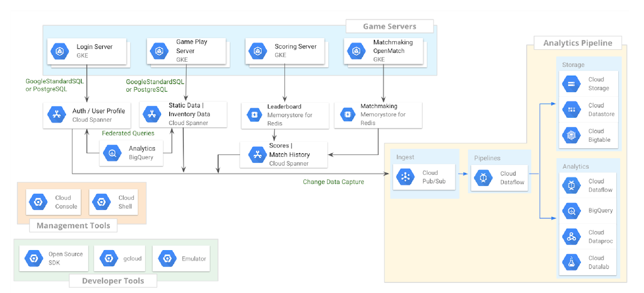
Task: Click the Cloud Console text
Action: (x=66, y=202)
